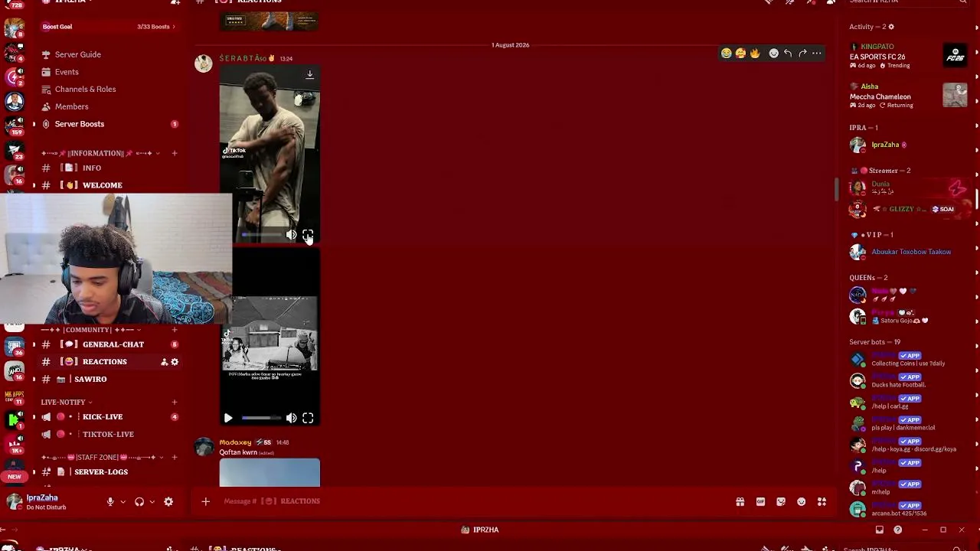Add a channel to COMMUNITY category
980x551 pixels.
click(x=174, y=330)
